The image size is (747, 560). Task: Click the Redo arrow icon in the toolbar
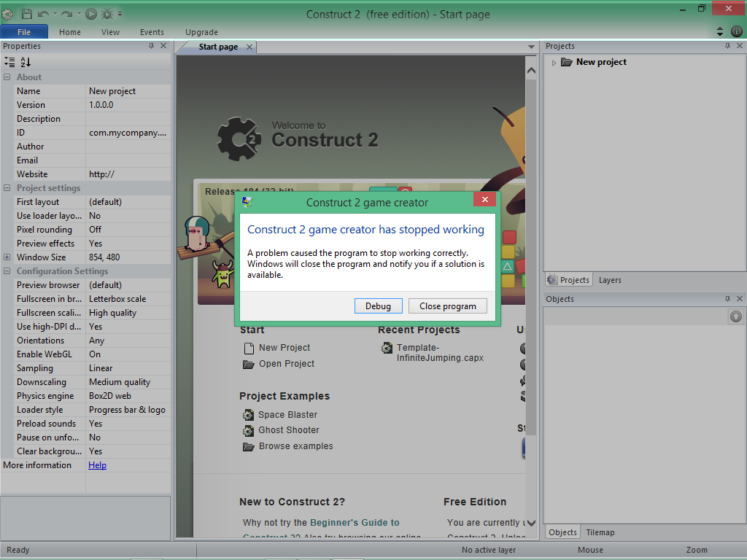(x=66, y=14)
